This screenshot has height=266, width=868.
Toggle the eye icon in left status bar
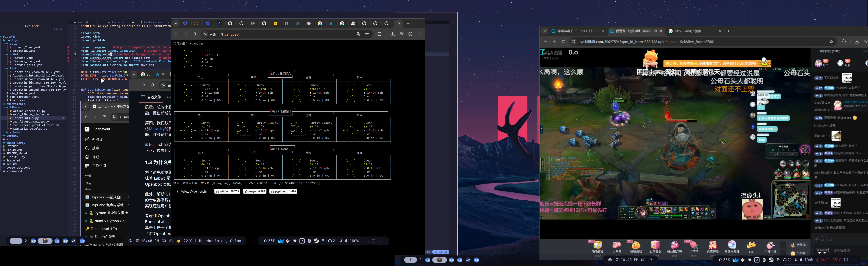click(130, 241)
